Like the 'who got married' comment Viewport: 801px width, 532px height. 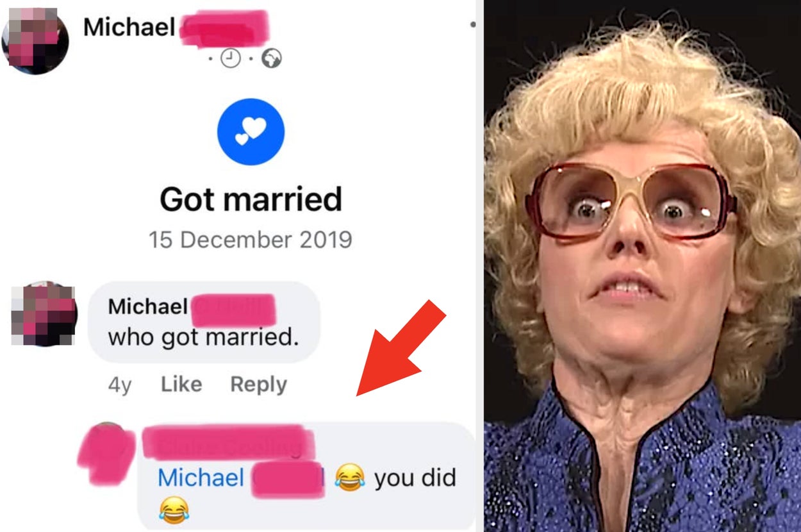[x=181, y=384]
